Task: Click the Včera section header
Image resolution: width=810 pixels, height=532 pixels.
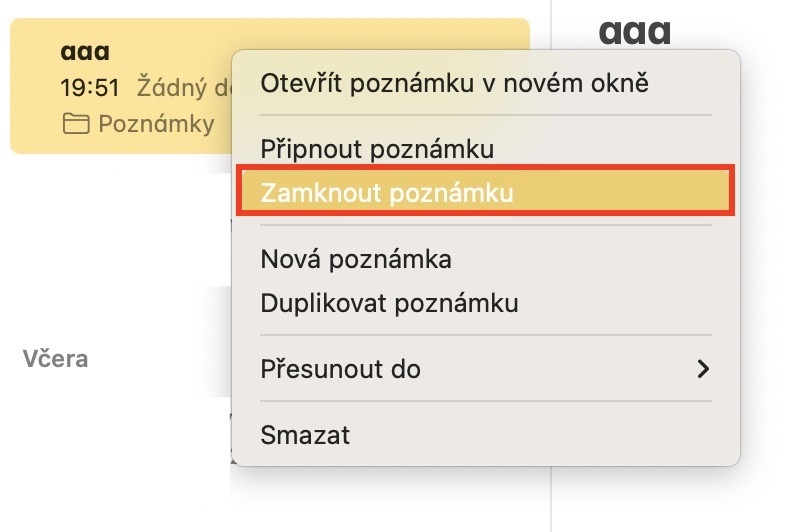Action: point(55,358)
